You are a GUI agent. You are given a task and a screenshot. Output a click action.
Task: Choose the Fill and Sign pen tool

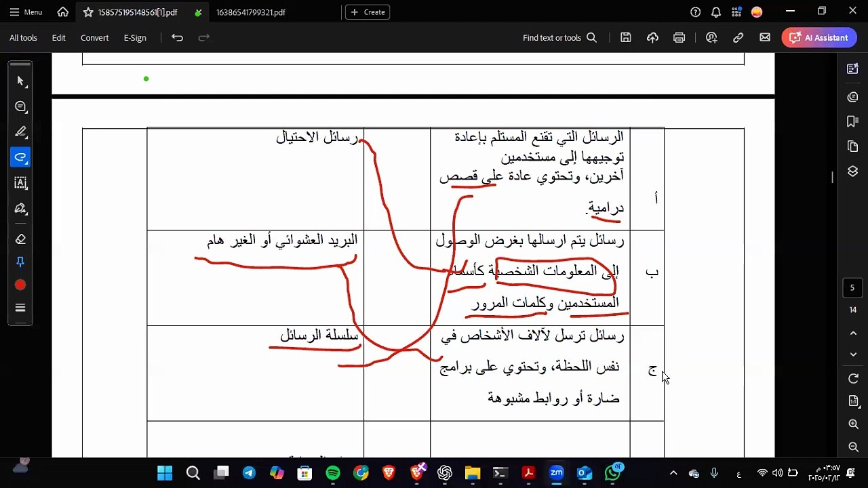[20, 208]
